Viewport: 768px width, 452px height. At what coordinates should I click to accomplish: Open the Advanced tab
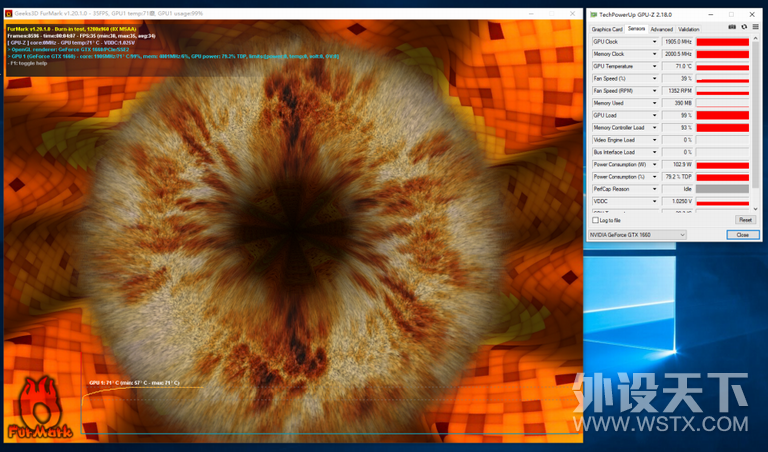click(661, 29)
